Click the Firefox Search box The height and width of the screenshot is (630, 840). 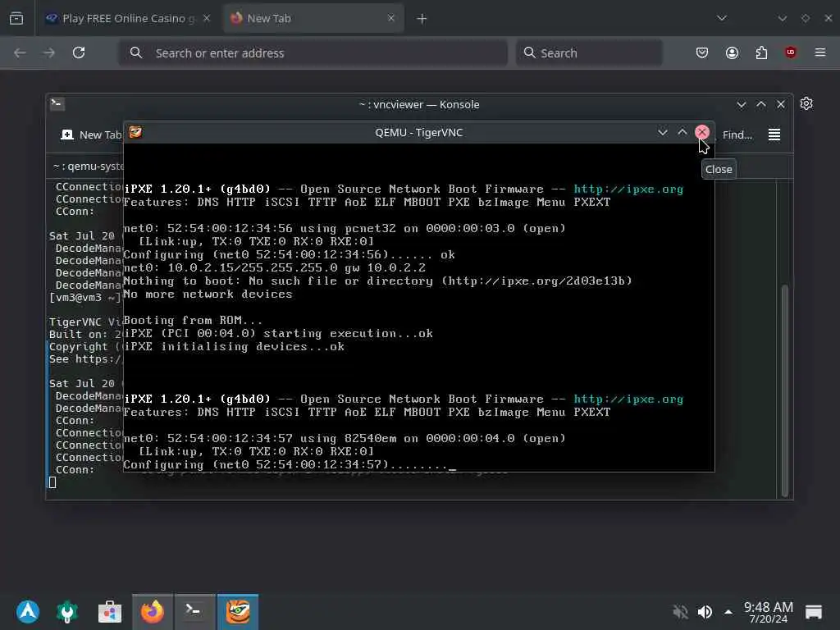pyautogui.click(x=589, y=52)
